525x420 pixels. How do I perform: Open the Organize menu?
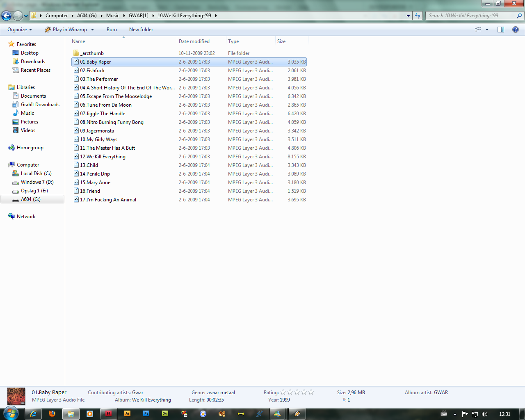(20, 30)
